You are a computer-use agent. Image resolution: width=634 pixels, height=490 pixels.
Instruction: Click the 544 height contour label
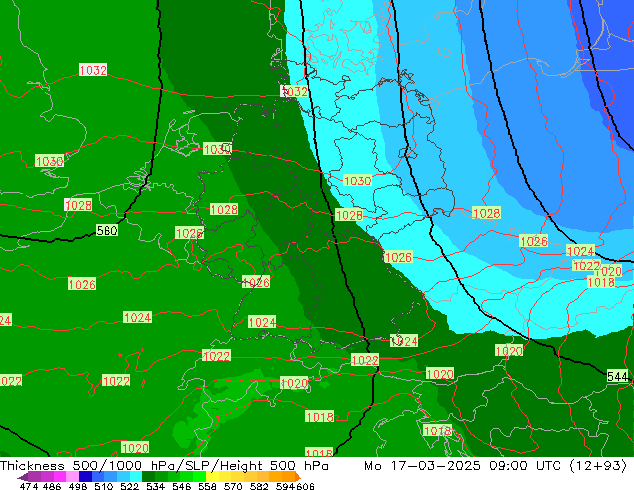(x=617, y=376)
